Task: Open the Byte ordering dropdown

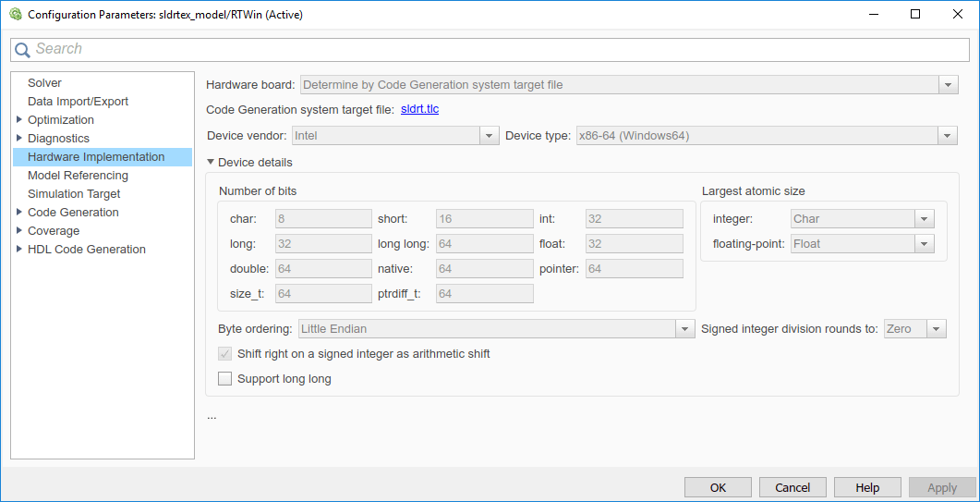Action: (684, 329)
